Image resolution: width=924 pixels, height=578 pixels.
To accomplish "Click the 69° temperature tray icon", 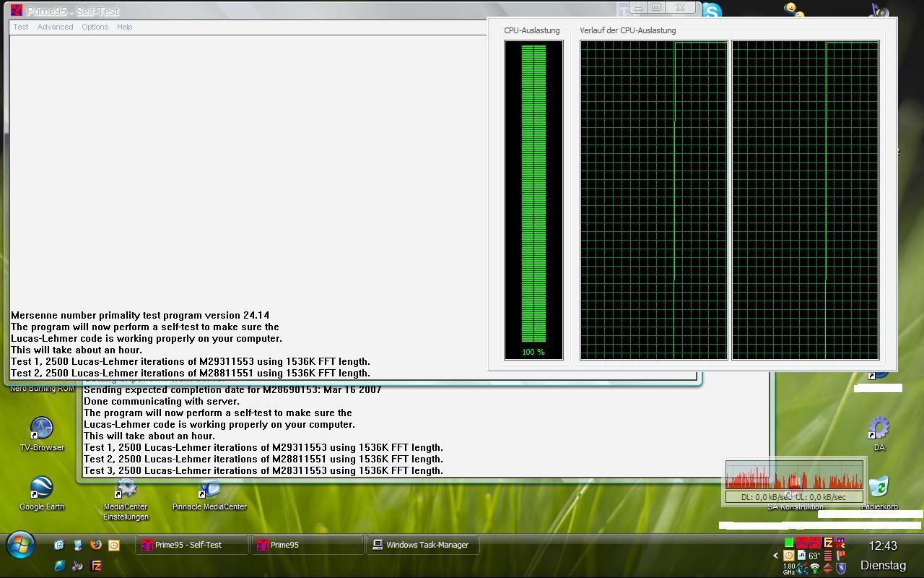I will click(814, 556).
